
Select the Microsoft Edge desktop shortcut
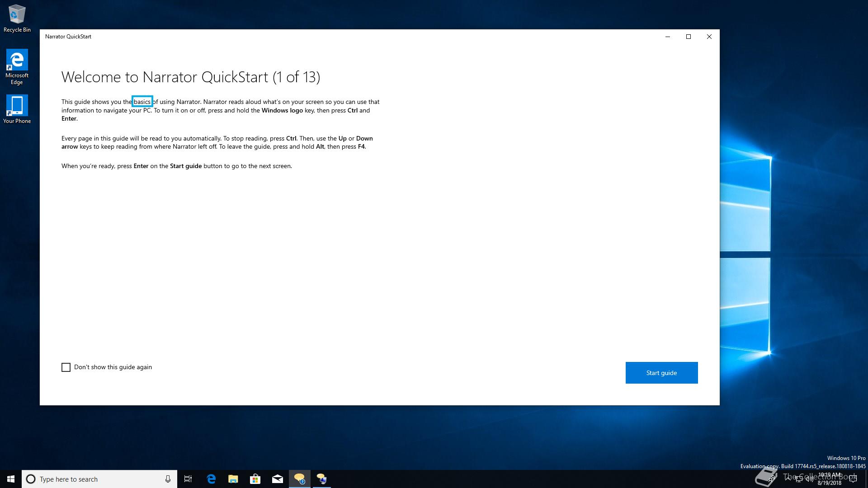17,67
